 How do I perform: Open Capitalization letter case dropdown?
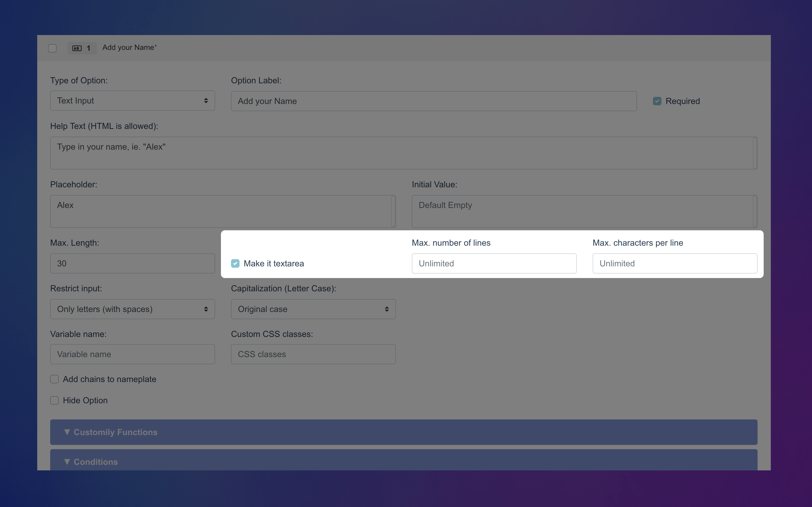(x=313, y=309)
